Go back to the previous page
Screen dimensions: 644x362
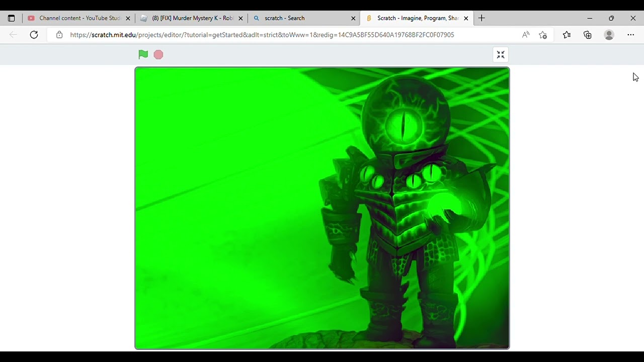[14, 35]
